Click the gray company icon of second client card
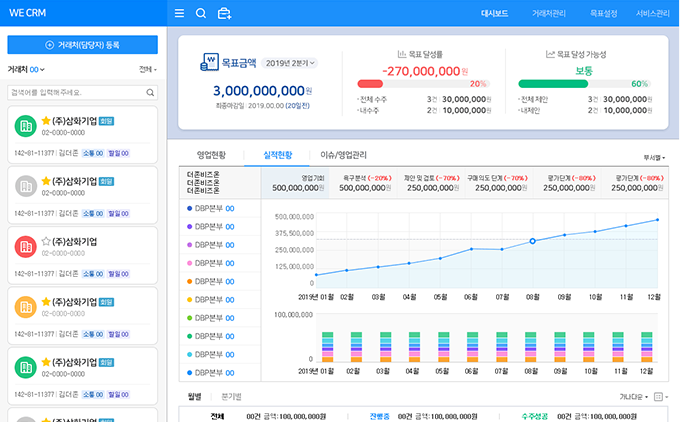The width and height of the screenshot is (680, 422). (x=26, y=186)
